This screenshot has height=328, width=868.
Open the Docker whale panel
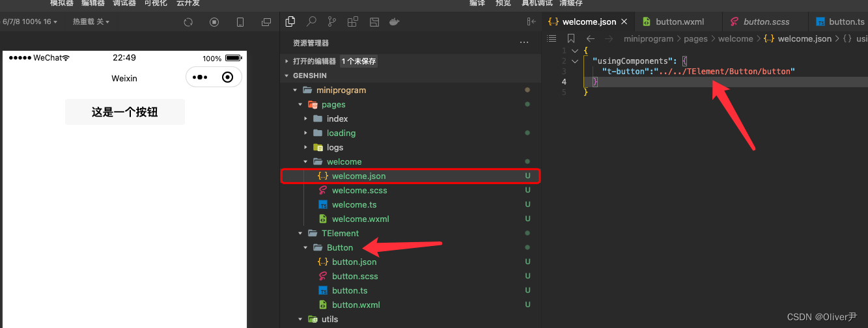(x=394, y=21)
